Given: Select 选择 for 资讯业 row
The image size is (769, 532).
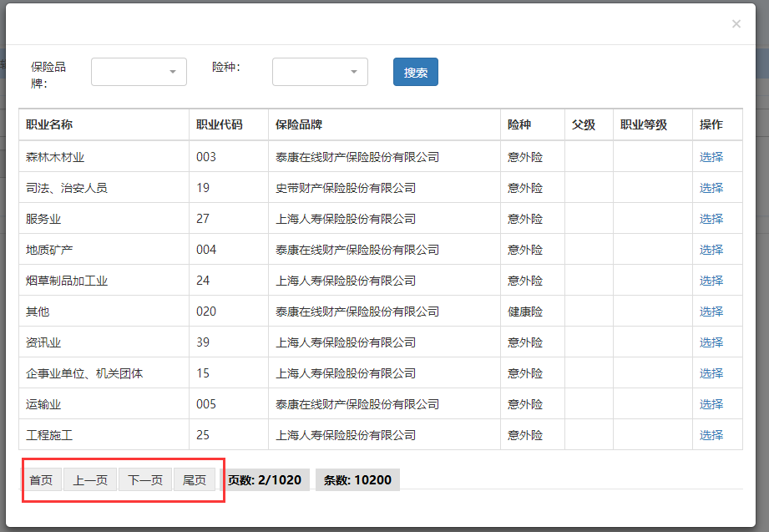Looking at the screenshot, I should point(711,342).
